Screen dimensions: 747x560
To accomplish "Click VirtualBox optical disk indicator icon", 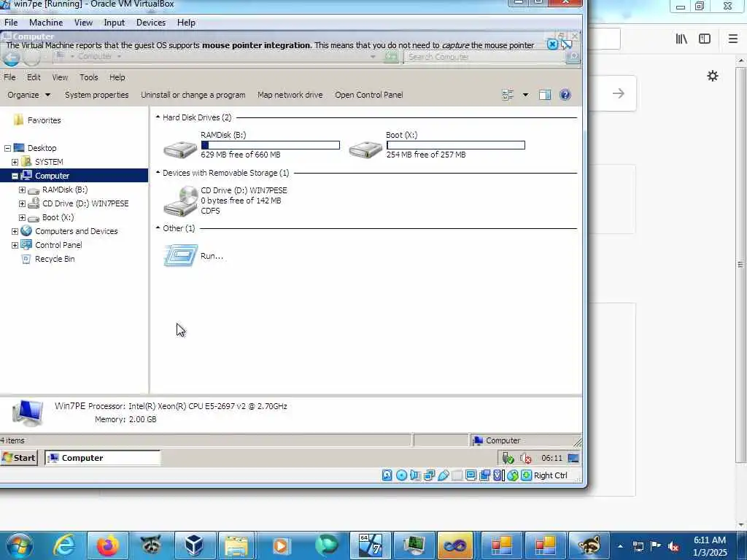I will pos(402,475).
